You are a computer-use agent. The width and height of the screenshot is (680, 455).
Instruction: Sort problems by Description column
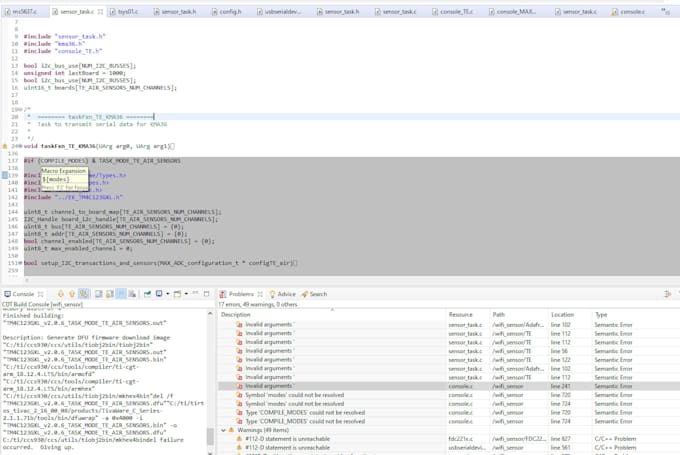pyautogui.click(x=332, y=314)
